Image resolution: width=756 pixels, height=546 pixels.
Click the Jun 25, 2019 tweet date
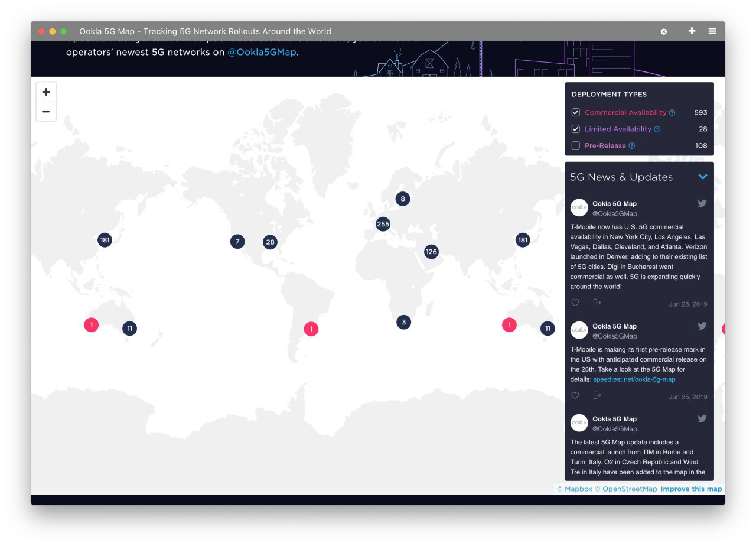pyautogui.click(x=688, y=397)
